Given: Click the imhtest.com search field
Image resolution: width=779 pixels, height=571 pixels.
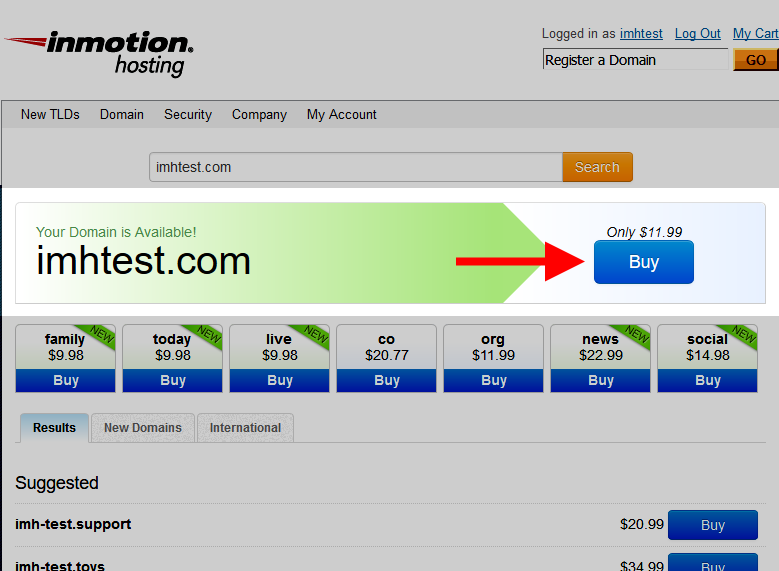Looking at the screenshot, I should [356, 167].
